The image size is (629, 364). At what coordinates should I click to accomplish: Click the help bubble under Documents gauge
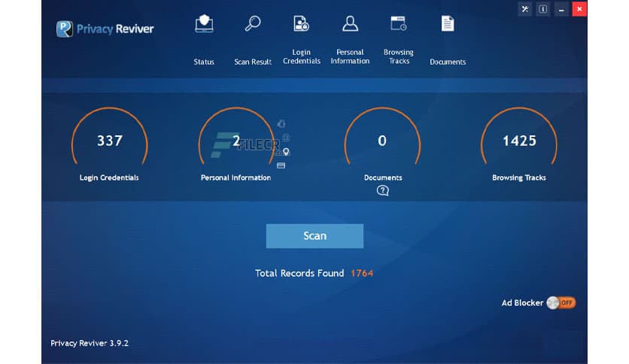tap(383, 190)
